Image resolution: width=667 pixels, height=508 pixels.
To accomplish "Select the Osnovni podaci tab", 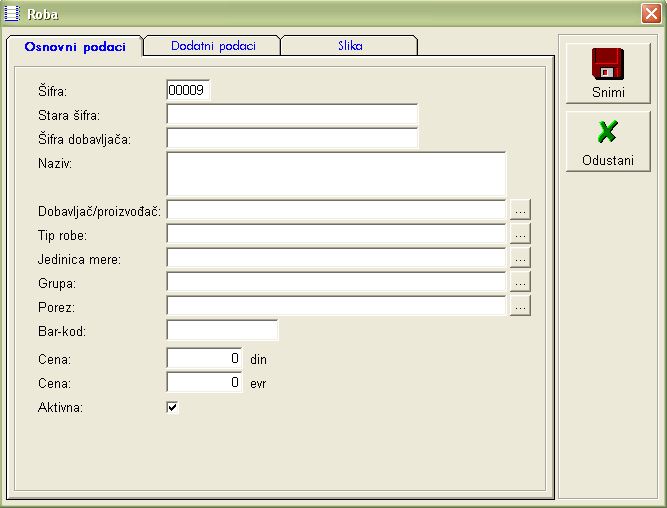I will tap(75, 47).
